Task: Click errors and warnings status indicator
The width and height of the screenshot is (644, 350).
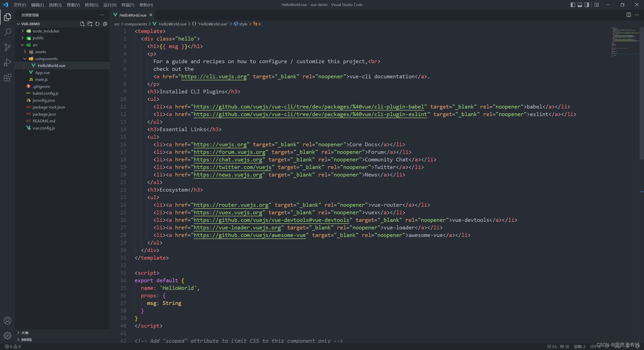Action: pos(13,346)
